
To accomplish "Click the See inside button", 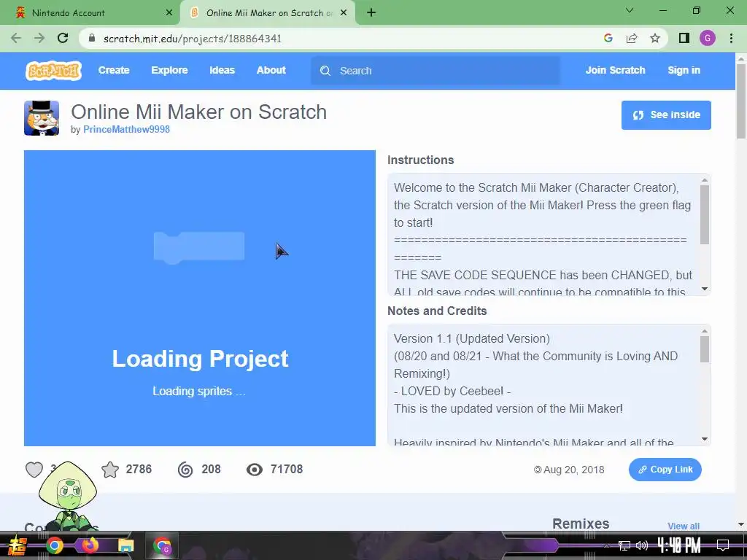I will tap(666, 114).
